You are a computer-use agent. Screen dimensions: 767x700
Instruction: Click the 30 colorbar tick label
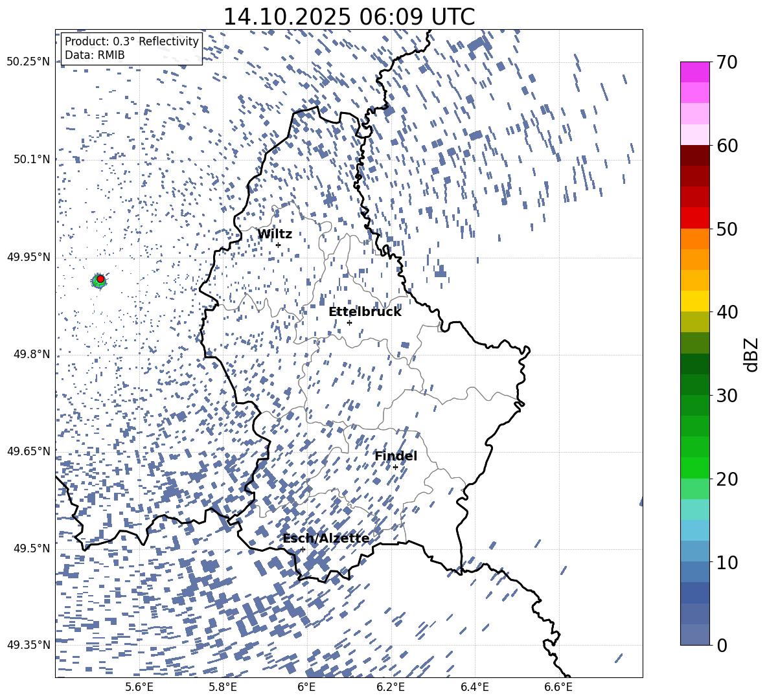tap(727, 396)
